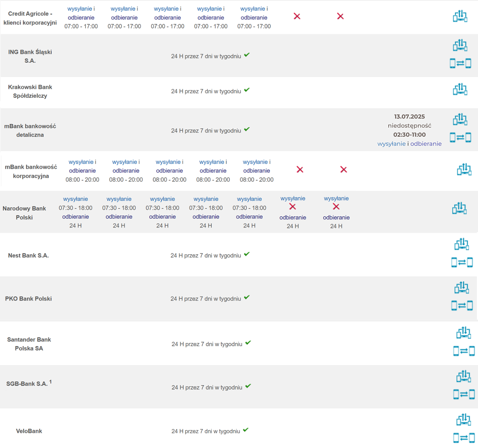Image resolution: width=478 pixels, height=448 pixels.
Task: Click first wysyłanie link in Narodowy Bank Polski row
Action: pos(75,199)
